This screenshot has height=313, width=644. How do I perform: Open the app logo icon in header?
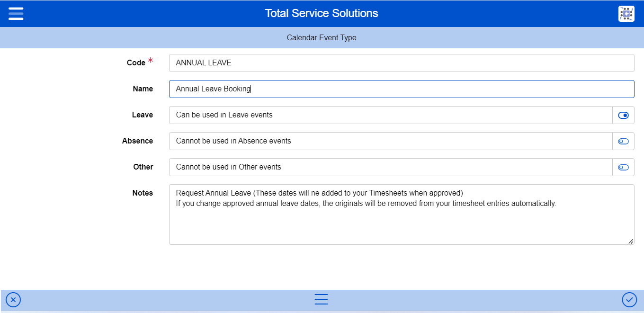[626, 14]
